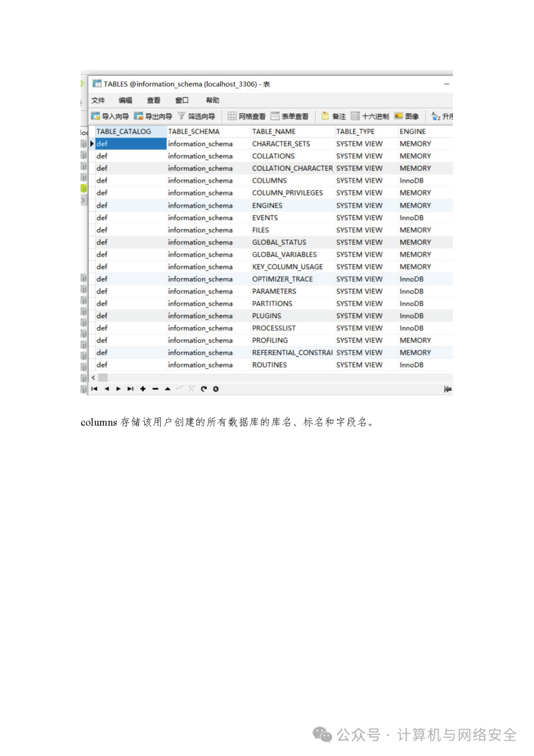Click MEMORY engine cell in the FILES row

425,230
